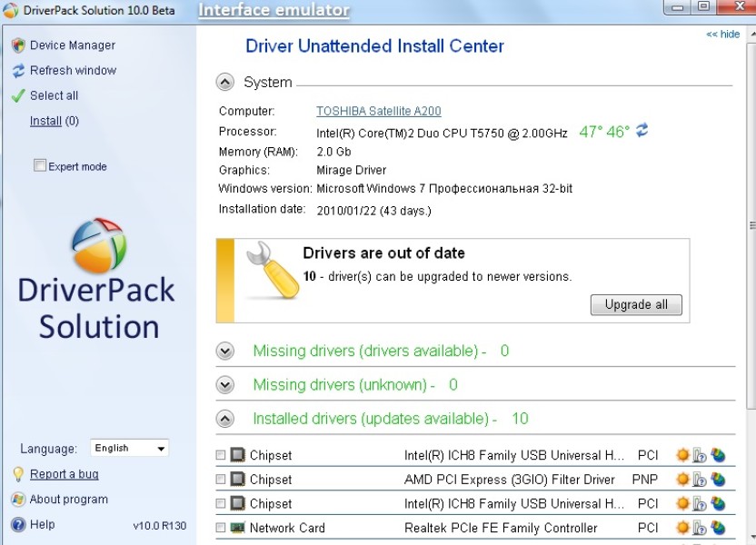Click the blue Help question mark icon
The width and height of the screenshot is (756, 545).
(18, 524)
